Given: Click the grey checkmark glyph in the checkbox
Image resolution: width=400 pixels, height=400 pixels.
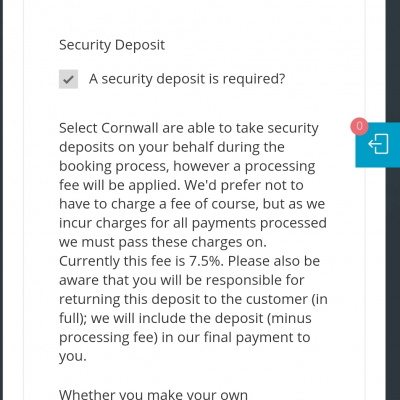Looking at the screenshot, I should (x=68, y=79).
